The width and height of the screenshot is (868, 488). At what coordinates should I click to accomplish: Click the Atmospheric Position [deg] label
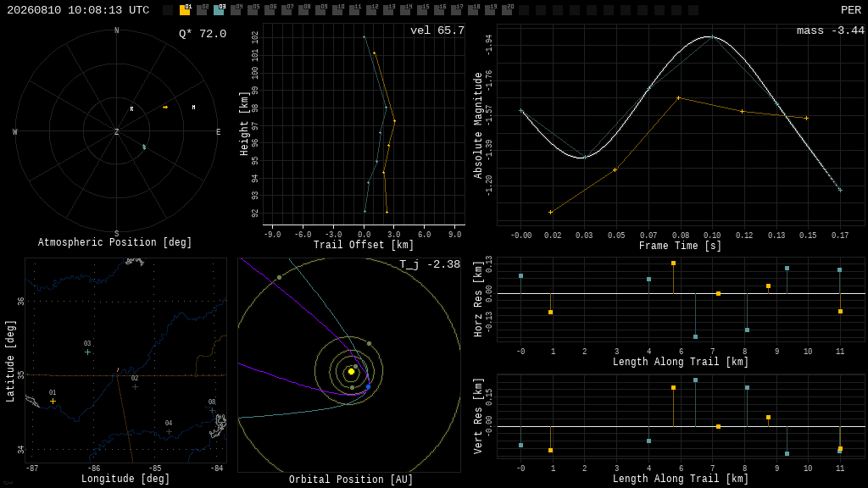(x=114, y=242)
